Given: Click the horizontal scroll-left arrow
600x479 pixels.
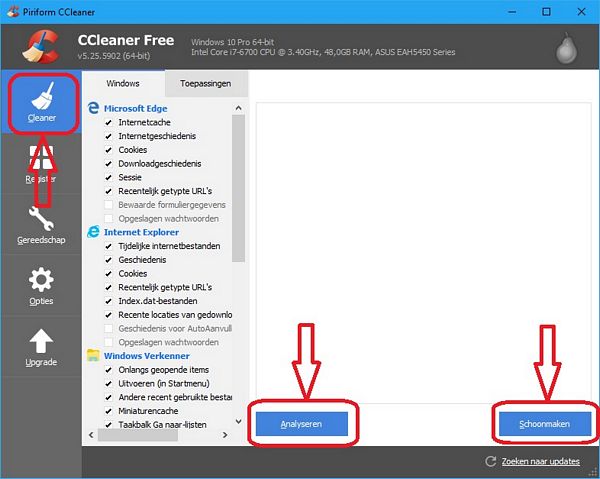Looking at the screenshot, I should (x=91, y=435).
